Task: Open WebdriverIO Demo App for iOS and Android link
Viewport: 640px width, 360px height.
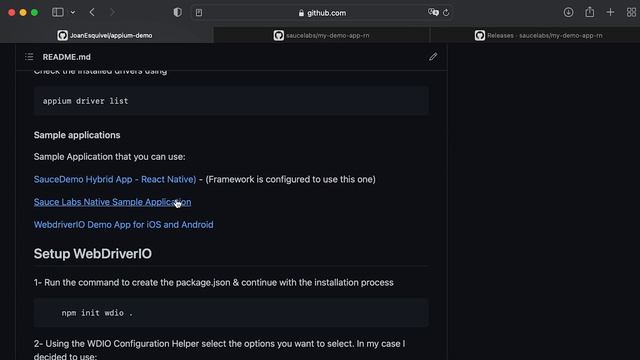Action: pos(124,224)
